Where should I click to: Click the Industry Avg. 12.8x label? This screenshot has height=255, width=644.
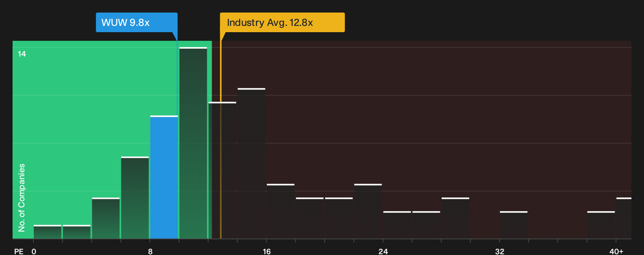coord(282,22)
